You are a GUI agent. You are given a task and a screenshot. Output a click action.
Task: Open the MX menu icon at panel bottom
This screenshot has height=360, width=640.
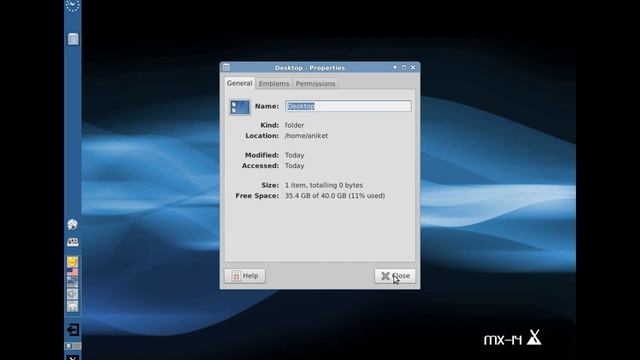[73, 357]
